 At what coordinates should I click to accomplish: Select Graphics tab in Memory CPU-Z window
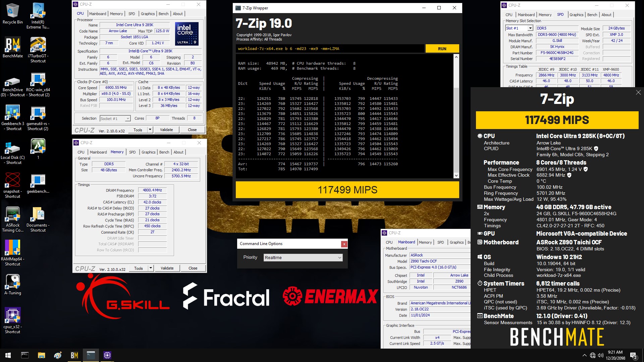(148, 152)
